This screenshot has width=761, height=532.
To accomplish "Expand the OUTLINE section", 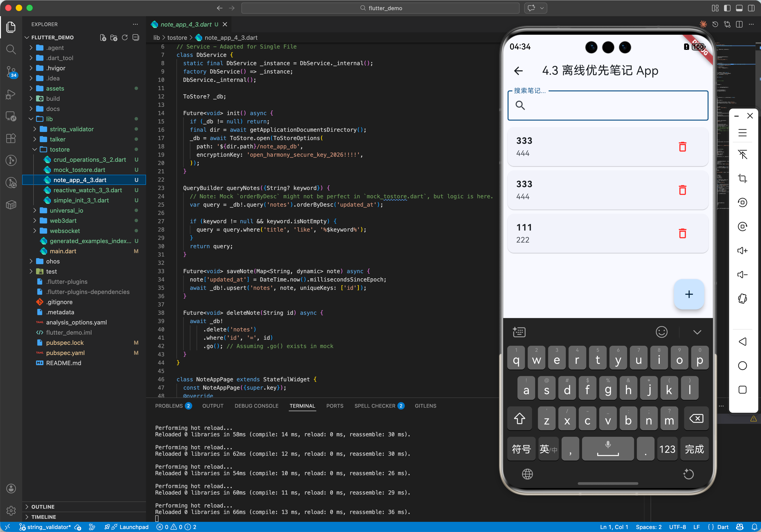I will pos(43,507).
